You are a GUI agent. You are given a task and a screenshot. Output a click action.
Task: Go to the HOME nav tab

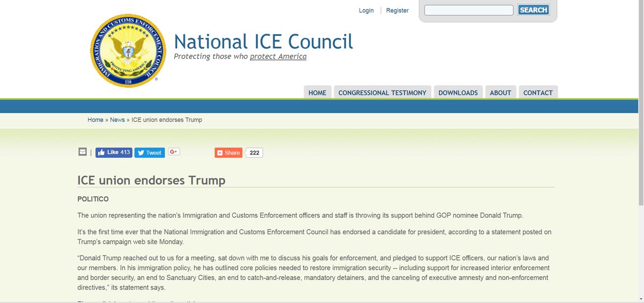(317, 92)
